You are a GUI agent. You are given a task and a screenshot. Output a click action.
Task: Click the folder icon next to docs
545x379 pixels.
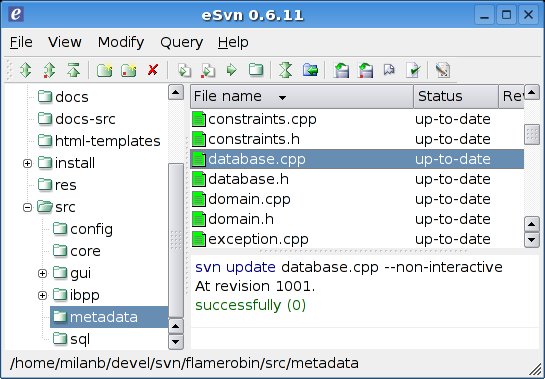45,96
